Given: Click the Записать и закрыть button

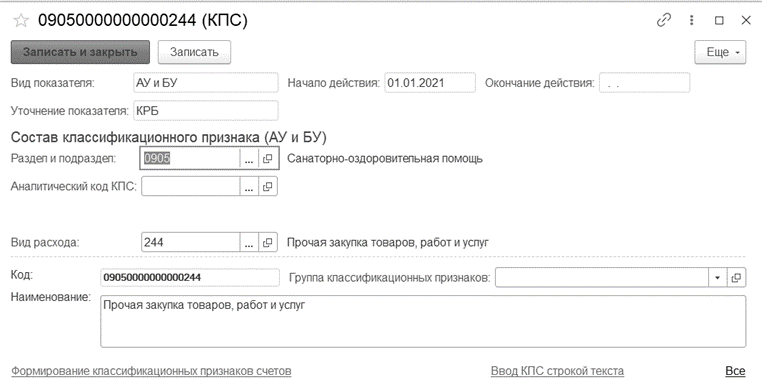Looking at the screenshot, I should (x=80, y=52).
